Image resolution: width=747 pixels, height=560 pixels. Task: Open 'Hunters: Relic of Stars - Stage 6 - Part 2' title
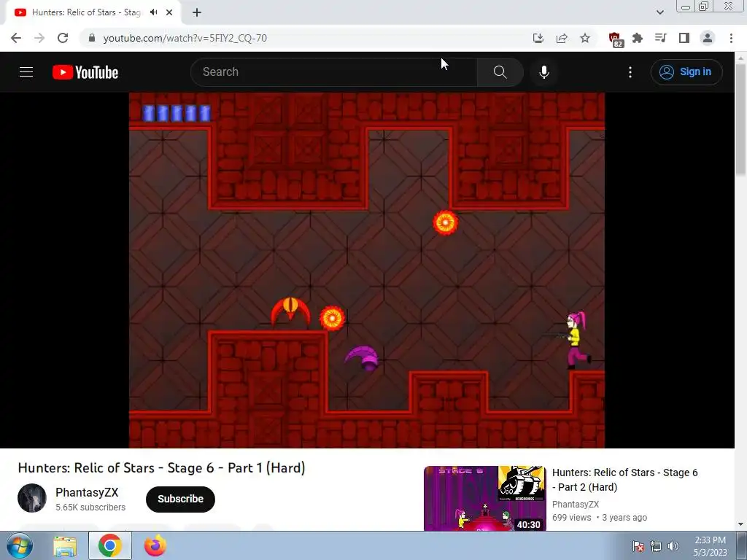tap(624, 480)
